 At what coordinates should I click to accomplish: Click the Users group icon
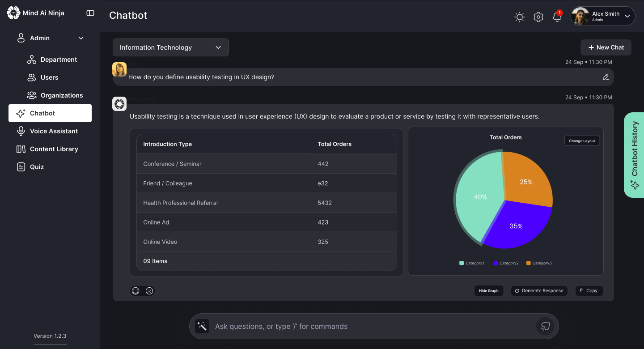pos(32,77)
